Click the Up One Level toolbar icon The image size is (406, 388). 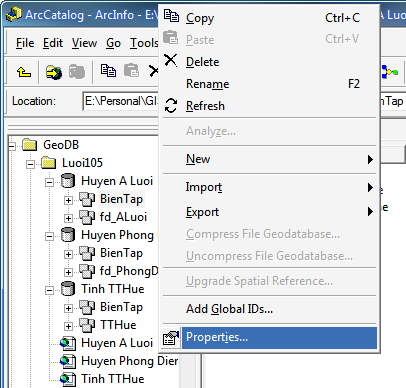click(24, 72)
